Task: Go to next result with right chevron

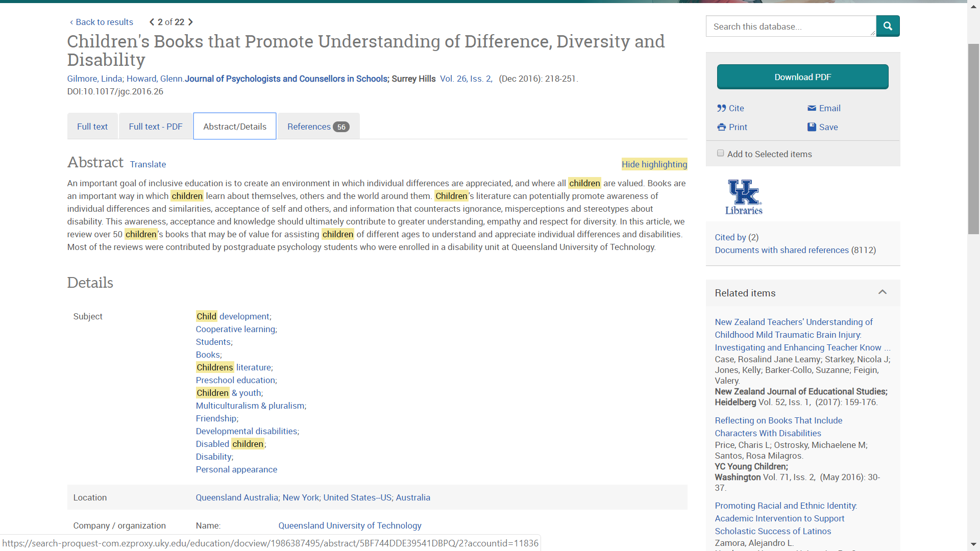Action: tap(190, 22)
